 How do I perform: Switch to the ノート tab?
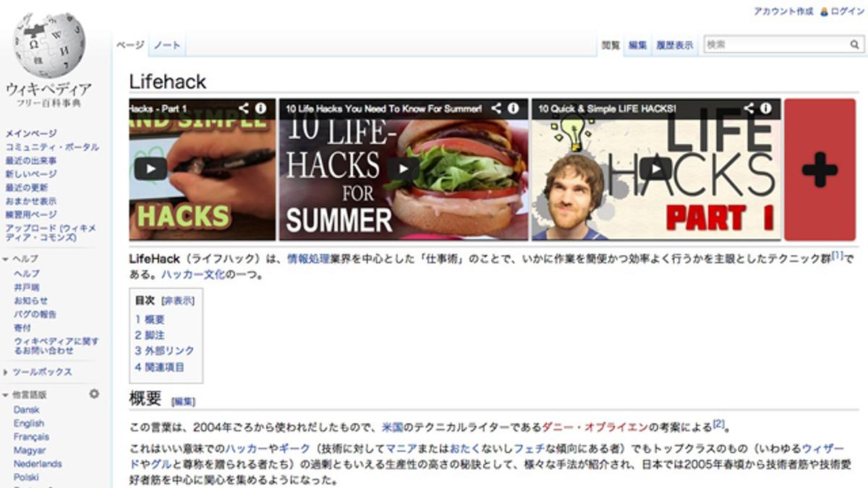167,46
